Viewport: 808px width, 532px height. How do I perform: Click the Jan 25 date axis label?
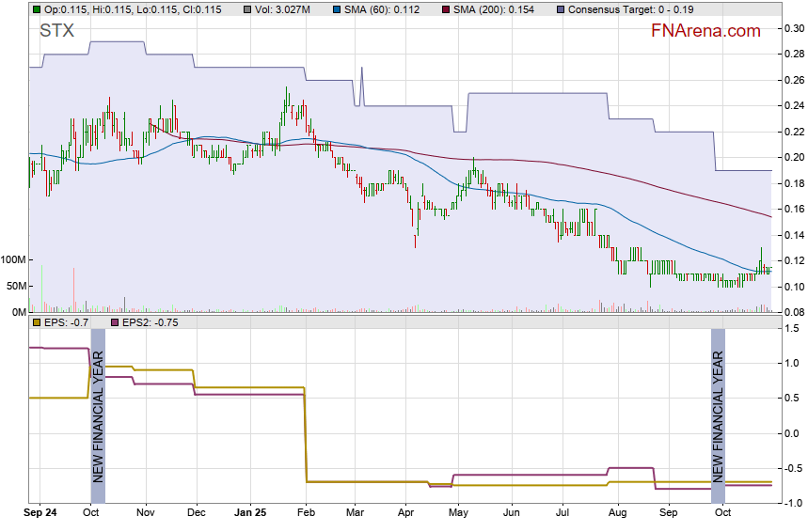250,514
